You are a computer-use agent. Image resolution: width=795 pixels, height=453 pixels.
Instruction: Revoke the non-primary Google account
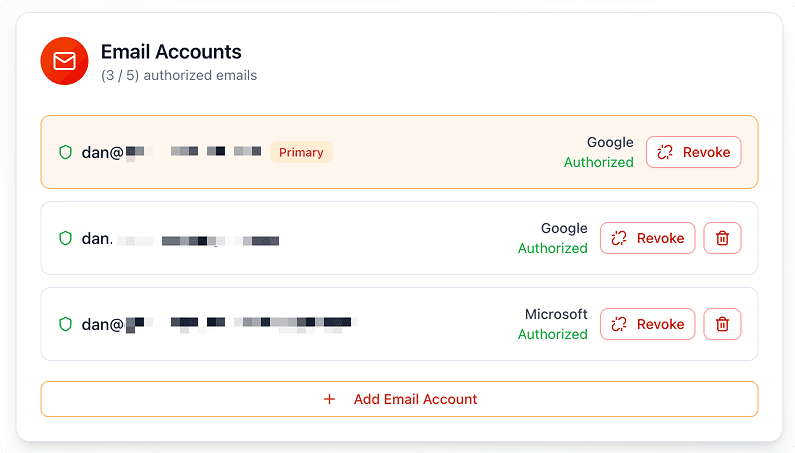(x=647, y=238)
